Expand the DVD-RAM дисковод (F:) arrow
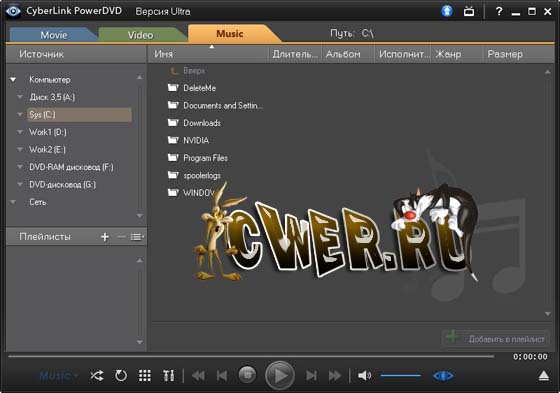The height and width of the screenshot is (393, 560). [20, 167]
